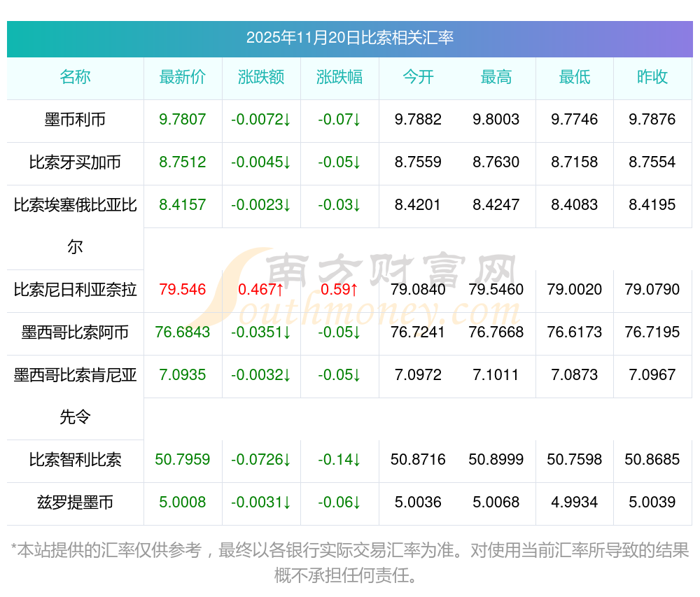Select latest price 5.0008

coord(183,502)
